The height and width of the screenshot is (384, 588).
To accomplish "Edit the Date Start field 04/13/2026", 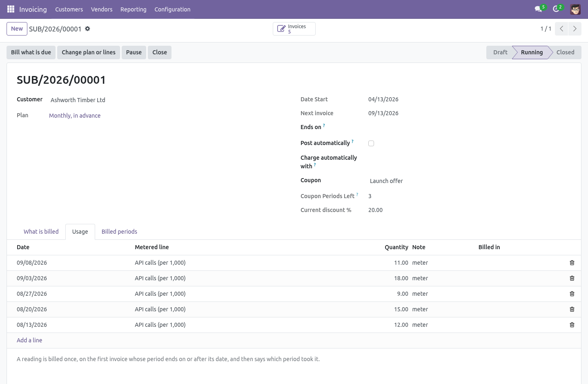I will click(383, 99).
